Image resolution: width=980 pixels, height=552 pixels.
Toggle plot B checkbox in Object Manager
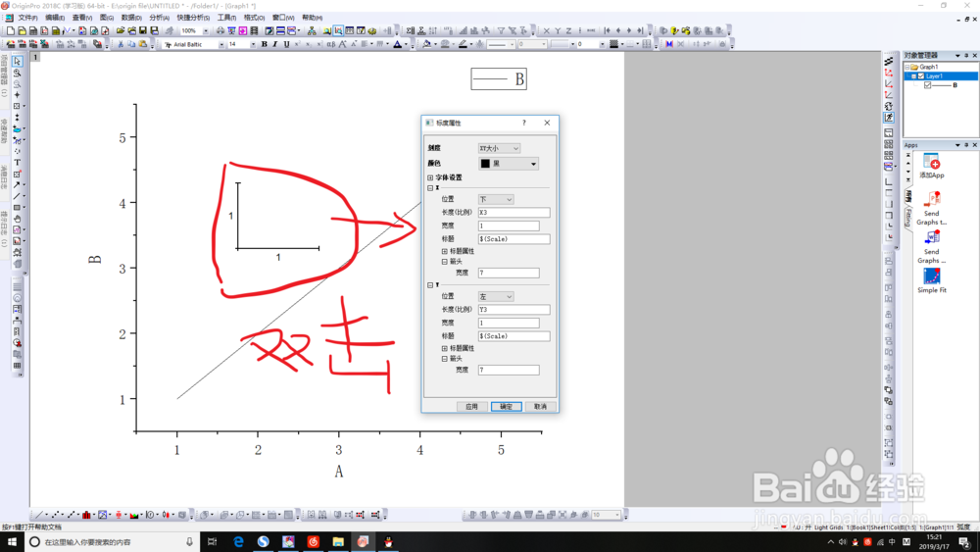(x=927, y=85)
